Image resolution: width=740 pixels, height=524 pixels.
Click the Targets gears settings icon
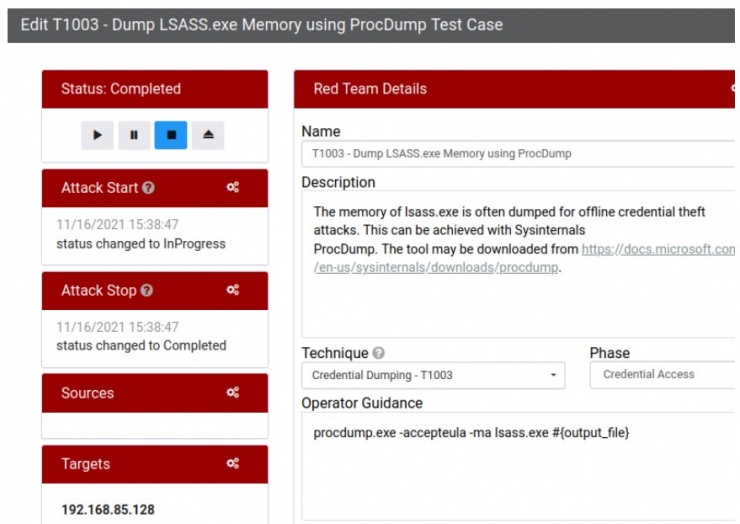click(233, 464)
